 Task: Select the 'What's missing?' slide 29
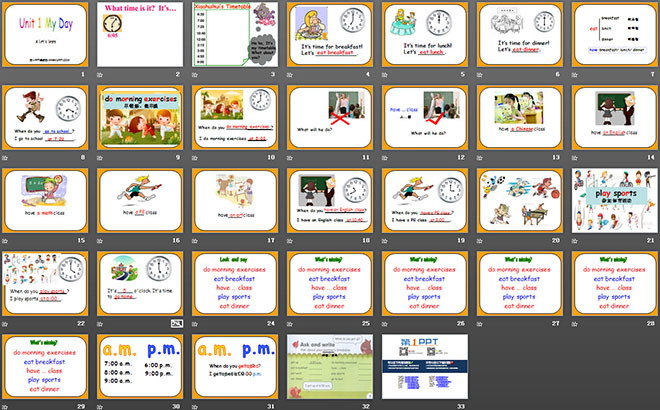point(45,367)
